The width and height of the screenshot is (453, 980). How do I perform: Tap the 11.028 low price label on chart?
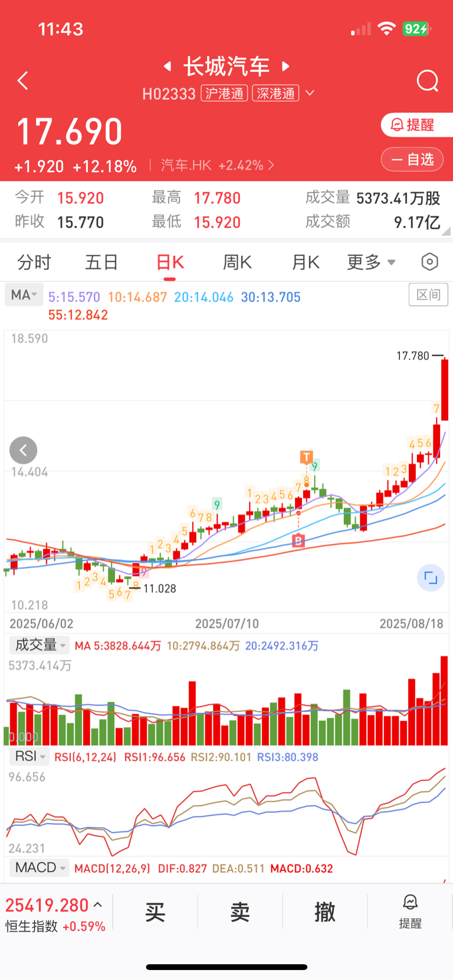159,589
